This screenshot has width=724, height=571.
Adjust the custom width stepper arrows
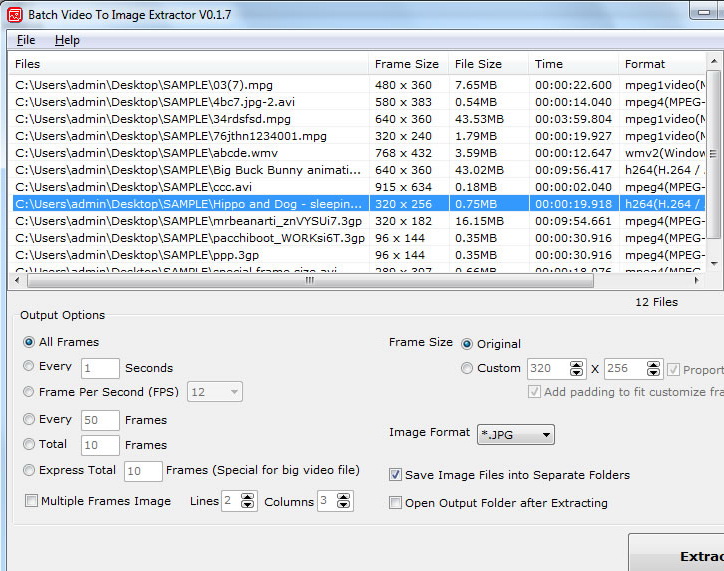[576, 368]
